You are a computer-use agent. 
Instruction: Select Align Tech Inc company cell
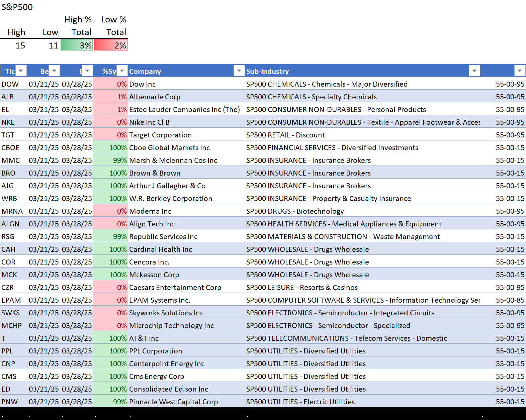click(186, 224)
